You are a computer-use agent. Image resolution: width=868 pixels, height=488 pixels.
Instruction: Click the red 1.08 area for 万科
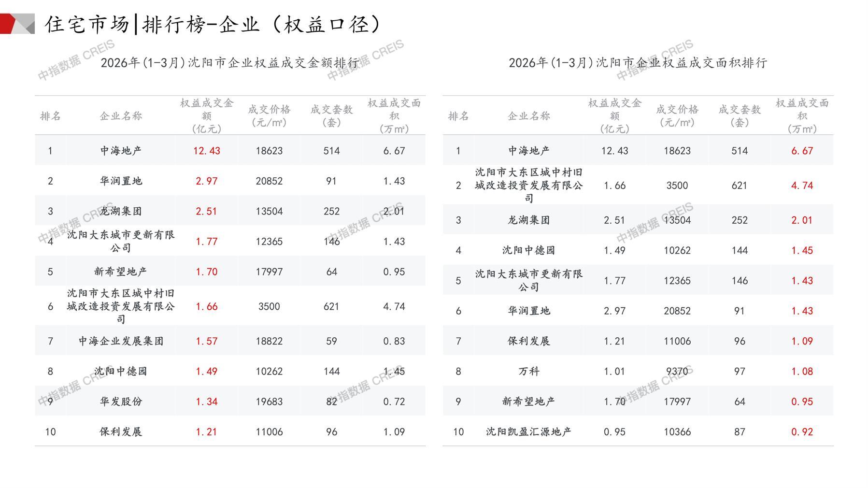coord(802,371)
